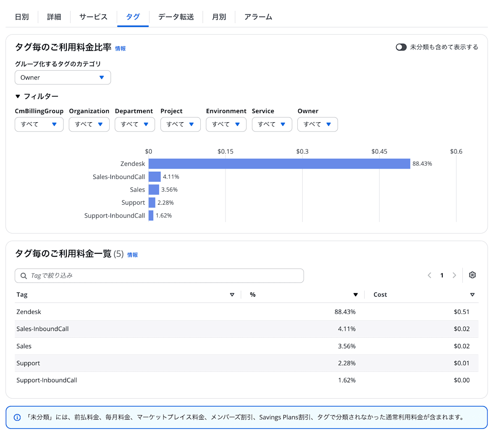The width and height of the screenshot is (504, 439).
Task: Click the Sales-InboundCall bar in the chart
Action: (155, 177)
